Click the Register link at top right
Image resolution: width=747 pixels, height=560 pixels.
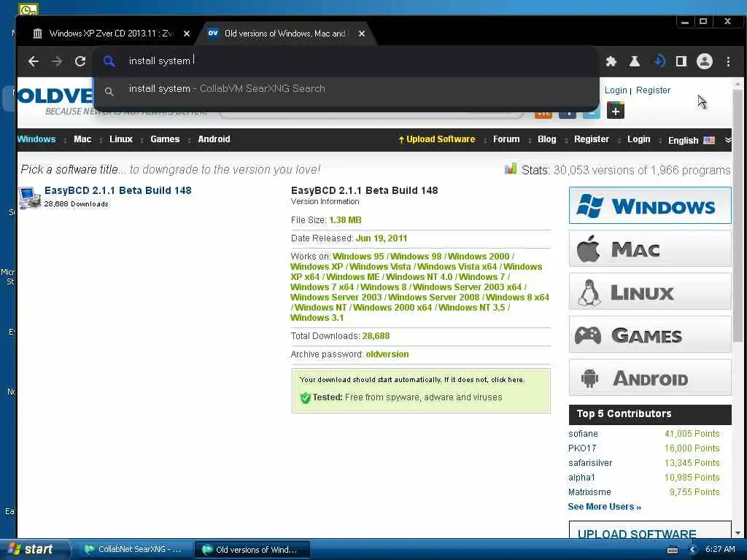pyautogui.click(x=653, y=90)
